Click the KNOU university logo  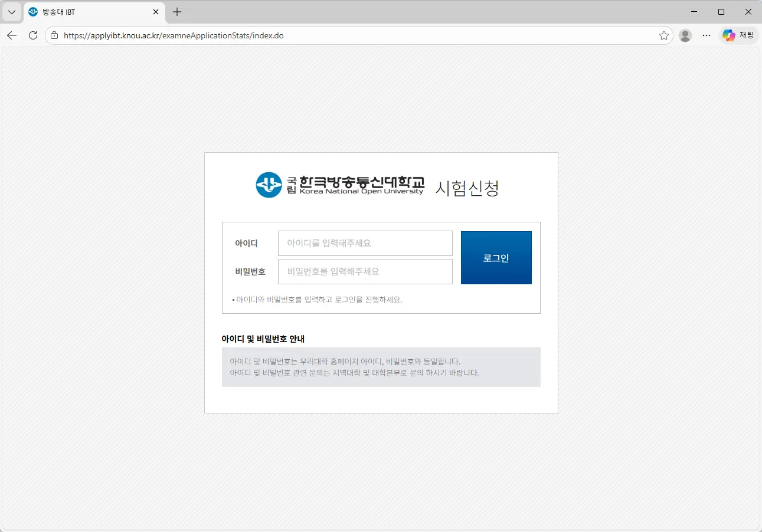[x=267, y=185]
